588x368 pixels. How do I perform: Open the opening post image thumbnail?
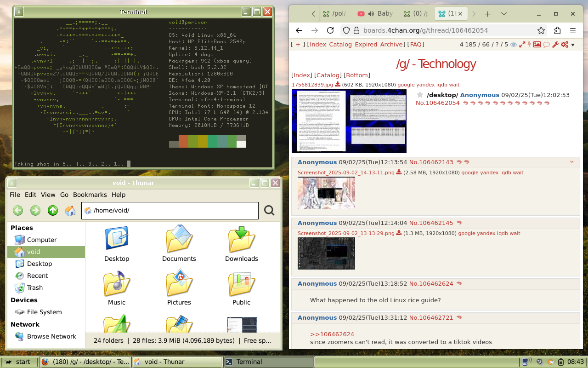[x=349, y=121]
